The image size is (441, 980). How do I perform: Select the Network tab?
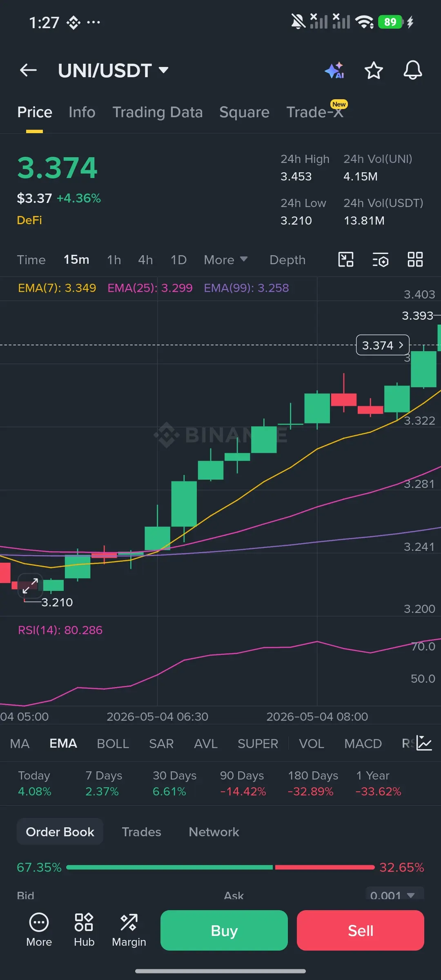[x=214, y=832]
